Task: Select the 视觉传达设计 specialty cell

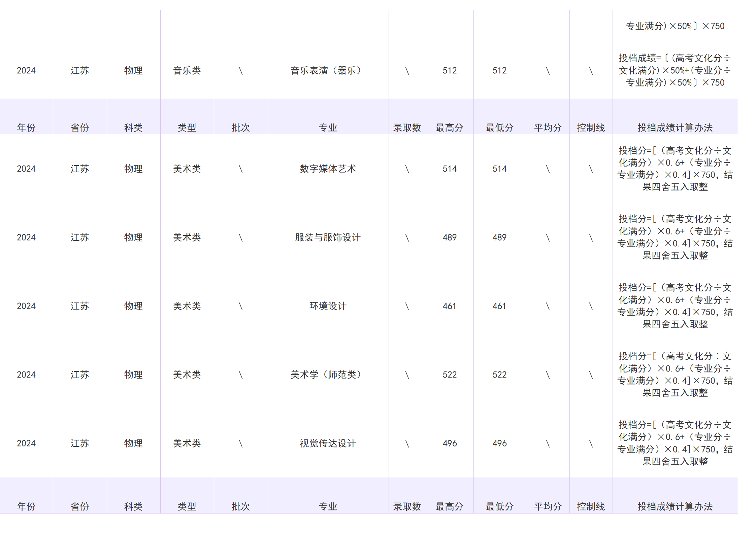Action: pyautogui.click(x=328, y=443)
